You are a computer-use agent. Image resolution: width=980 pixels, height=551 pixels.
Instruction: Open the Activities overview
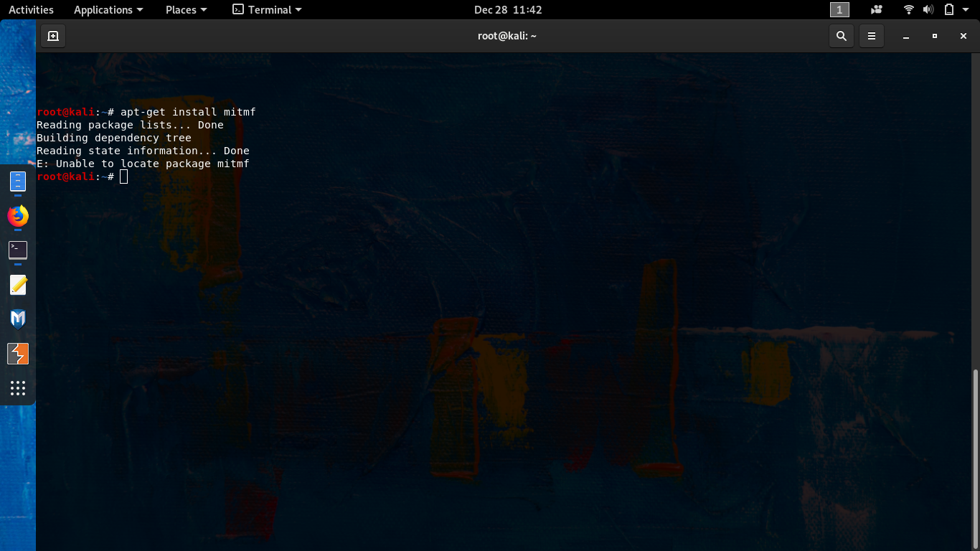pyautogui.click(x=31, y=10)
